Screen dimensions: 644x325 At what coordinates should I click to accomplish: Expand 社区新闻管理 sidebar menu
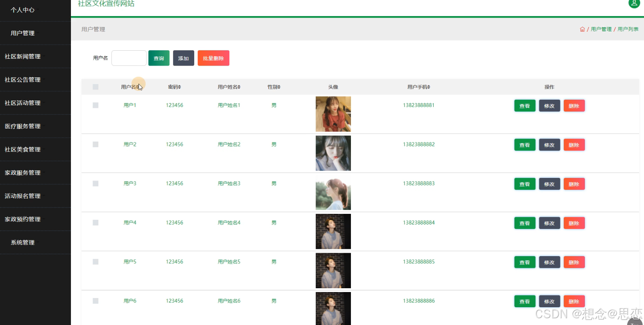(x=35, y=56)
